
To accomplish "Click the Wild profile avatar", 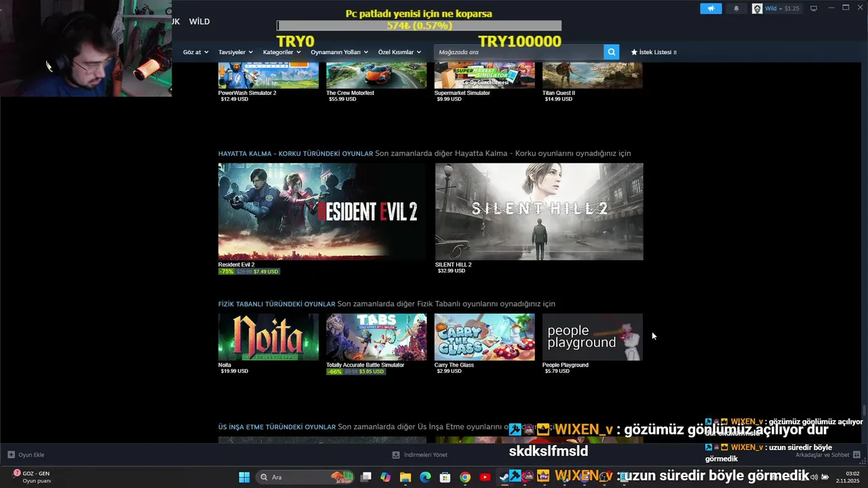I will coord(757,8).
